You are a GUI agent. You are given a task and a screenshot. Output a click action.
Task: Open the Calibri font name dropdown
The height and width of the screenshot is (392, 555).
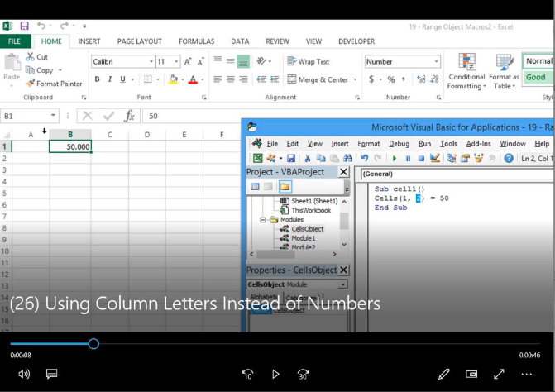tap(151, 61)
